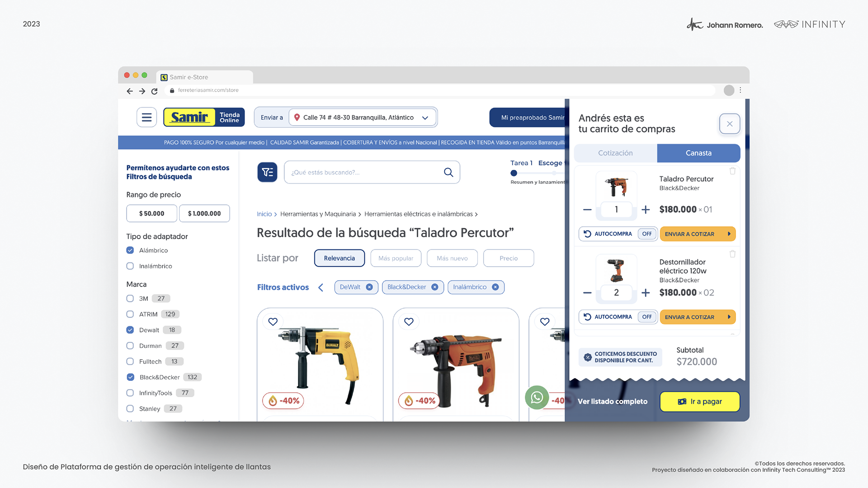Open Herramientas eléctricas e inalámbricas breadcrumb
Image resolution: width=868 pixels, height=488 pixels.
coord(419,214)
